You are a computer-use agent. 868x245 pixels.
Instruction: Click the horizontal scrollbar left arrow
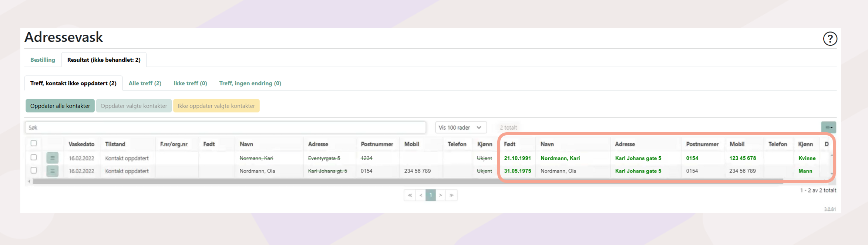tap(29, 181)
